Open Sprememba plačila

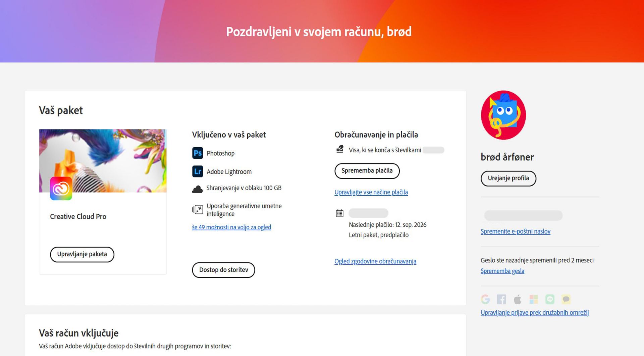[x=367, y=171]
